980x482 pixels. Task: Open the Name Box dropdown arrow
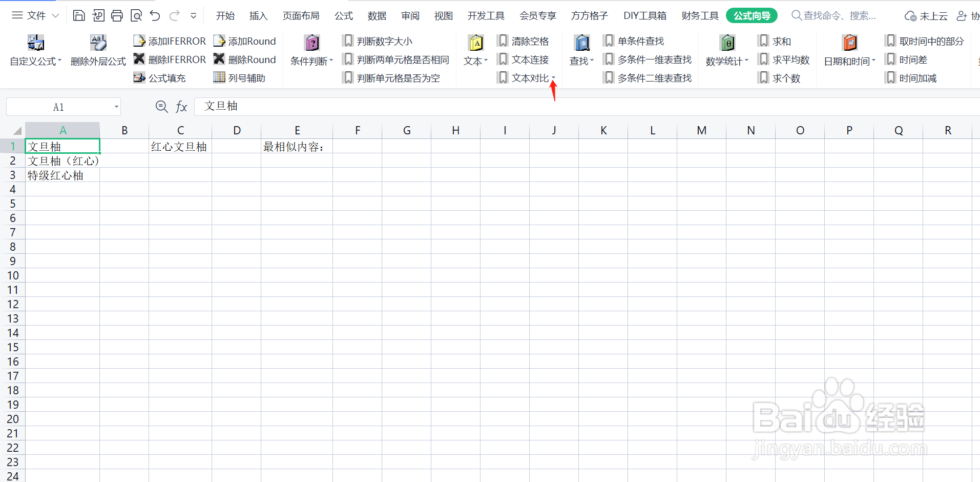116,107
